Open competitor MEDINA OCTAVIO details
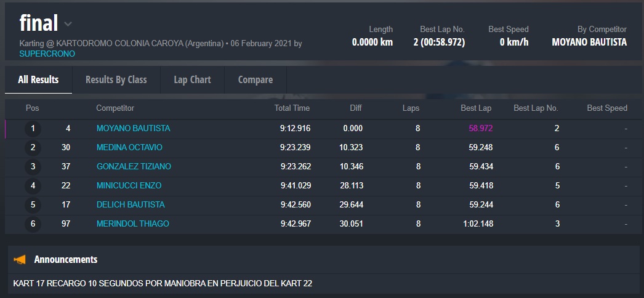The width and height of the screenshot is (644, 298). (x=129, y=148)
